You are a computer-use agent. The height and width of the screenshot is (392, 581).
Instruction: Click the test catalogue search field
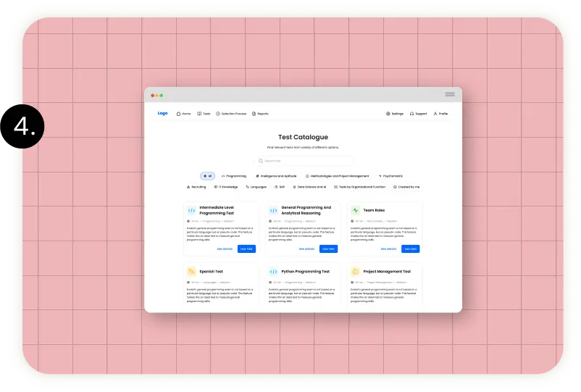304,161
